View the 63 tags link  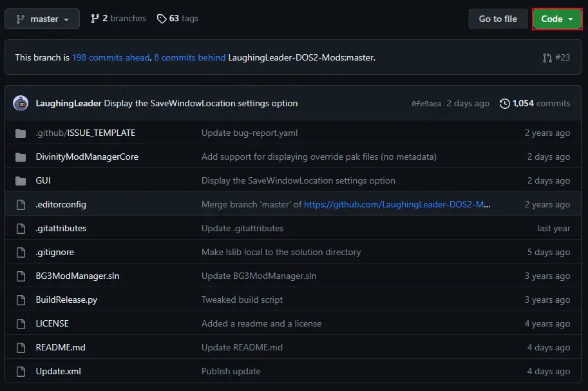[x=178, y=19]
